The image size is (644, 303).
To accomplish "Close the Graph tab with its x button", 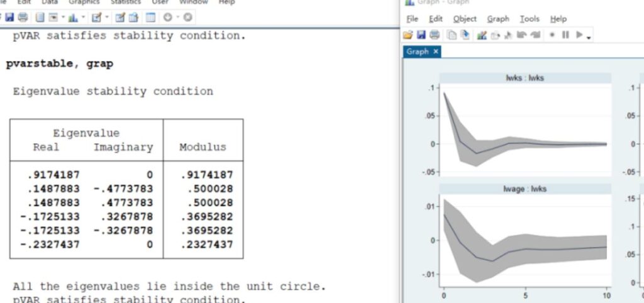I will (436, 52).
